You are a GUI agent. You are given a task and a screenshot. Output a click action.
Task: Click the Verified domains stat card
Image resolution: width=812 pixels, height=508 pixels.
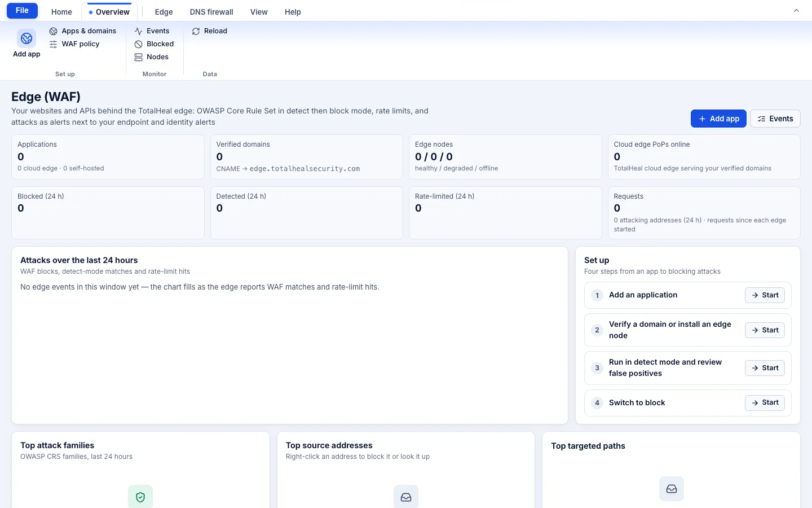[x=307, y=157]
